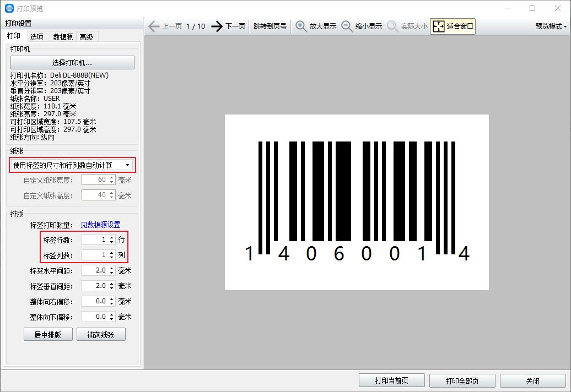The image size is (571, 392).
Task: Open 见数据源设置 link
Action: (x=100, y=225)
